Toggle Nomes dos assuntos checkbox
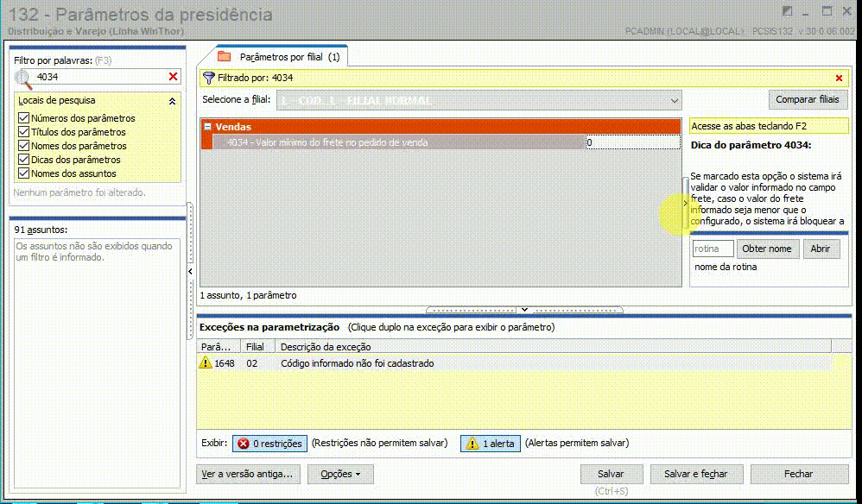This screenshot has height=504, width=862. pos(23,173)
